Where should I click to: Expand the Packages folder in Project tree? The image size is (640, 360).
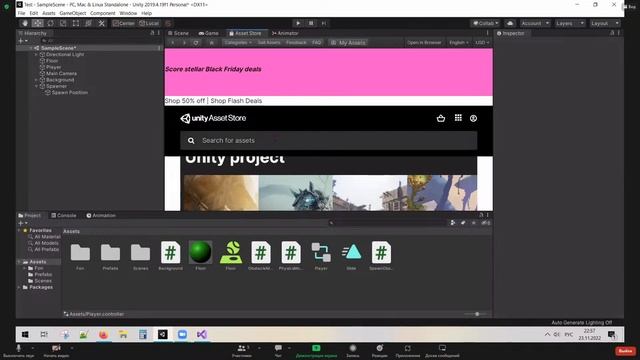tap(19, 287)
